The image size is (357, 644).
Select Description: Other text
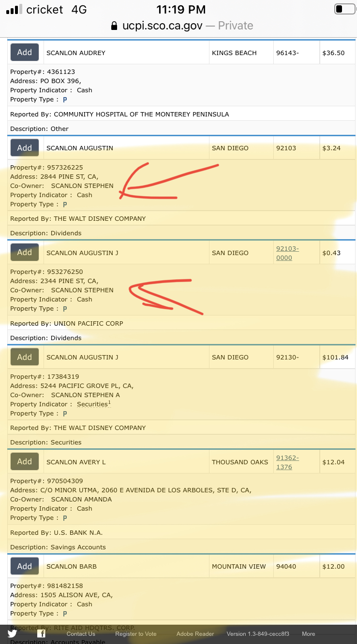coord(39,129)
